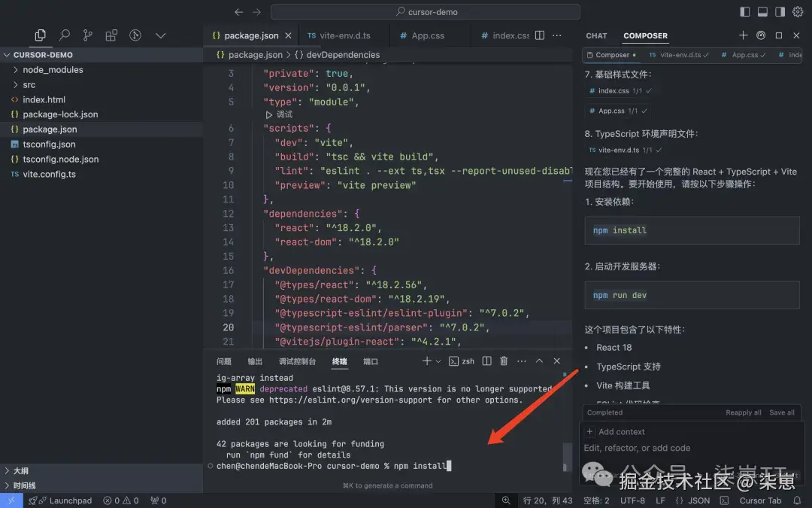
Task: Close the package.json tab
Action: click(289, 36)
